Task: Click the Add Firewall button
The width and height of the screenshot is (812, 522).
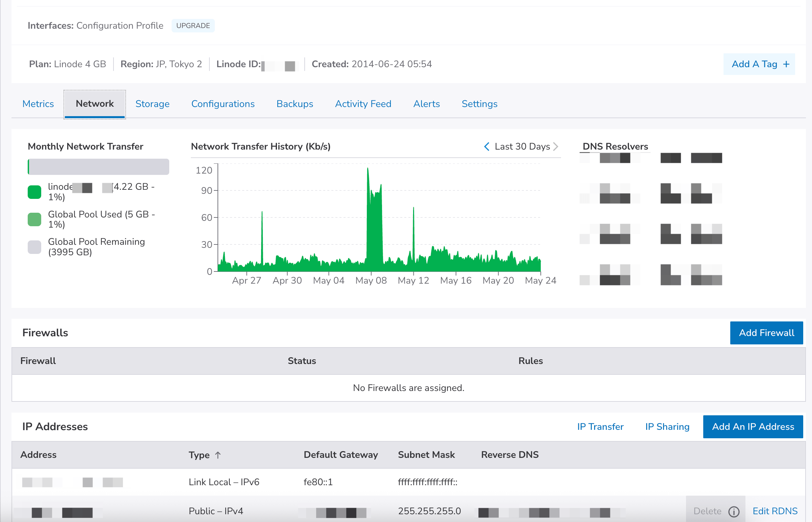Action: click(766, 333)
